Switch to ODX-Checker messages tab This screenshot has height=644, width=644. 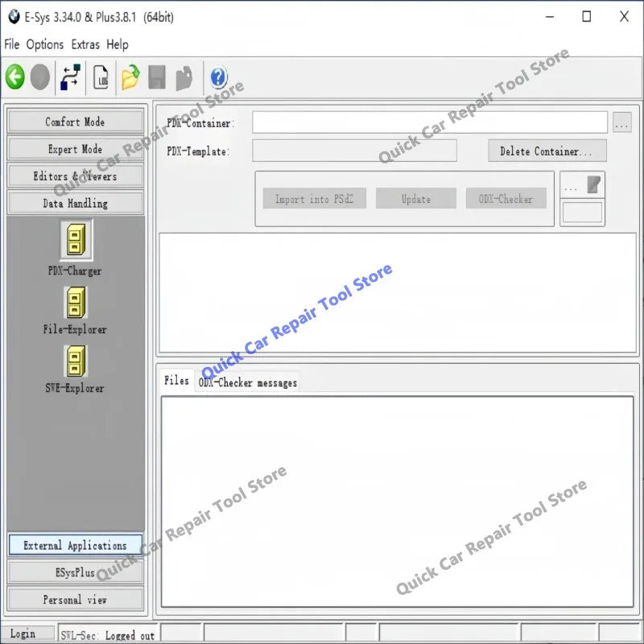[248, 383]
